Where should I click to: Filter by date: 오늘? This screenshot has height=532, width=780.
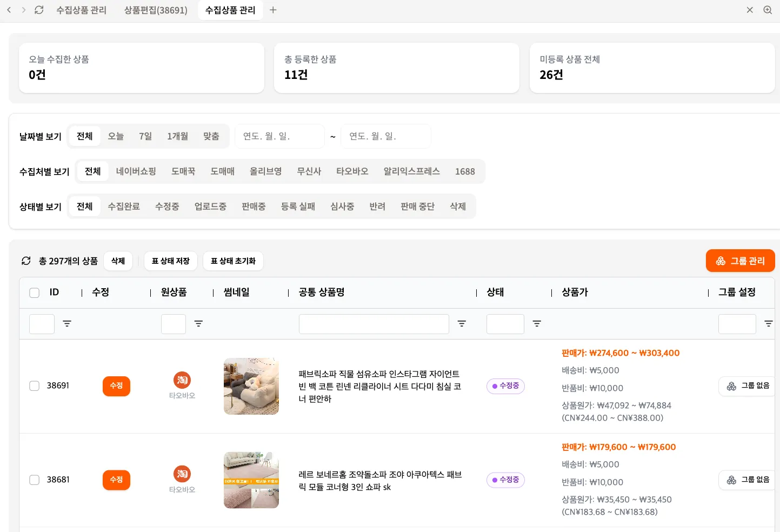point(116,136)
